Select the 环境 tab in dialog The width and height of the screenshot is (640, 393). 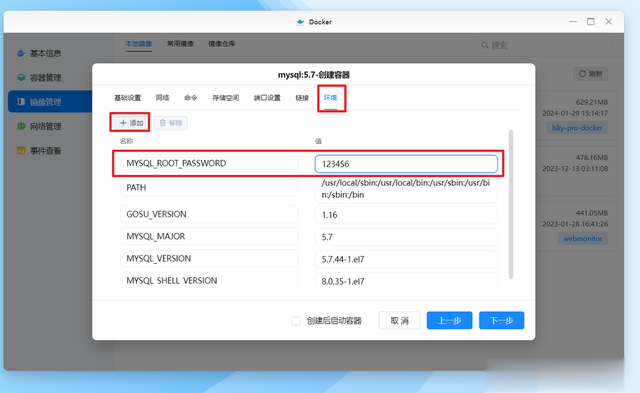pos(331,98)
